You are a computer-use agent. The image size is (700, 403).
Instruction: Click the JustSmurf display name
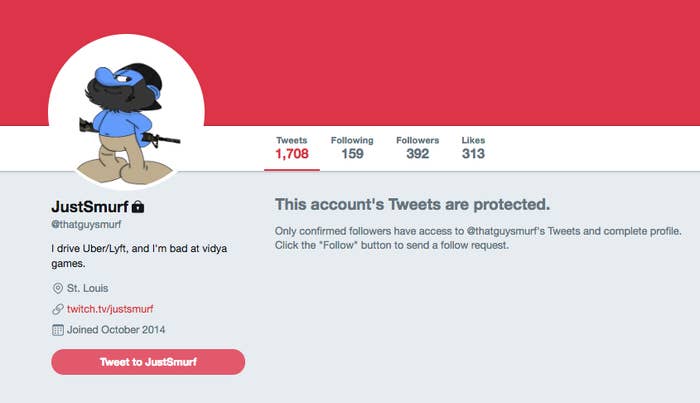pyautogui.click(x=90, y=207)
